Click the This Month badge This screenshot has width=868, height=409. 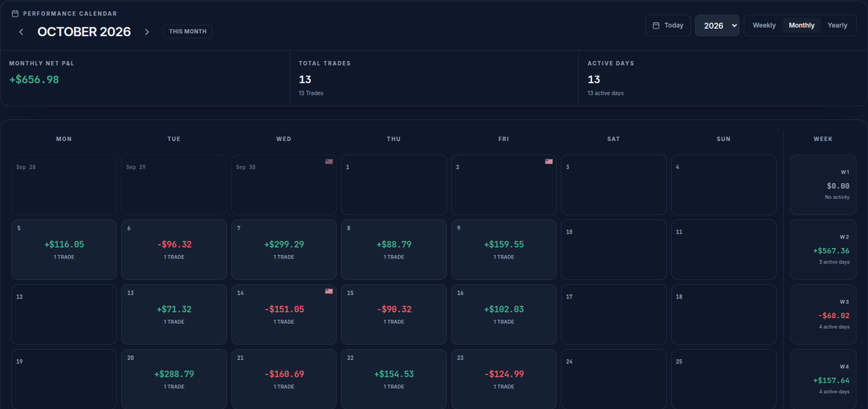click(x=187, y=32)
